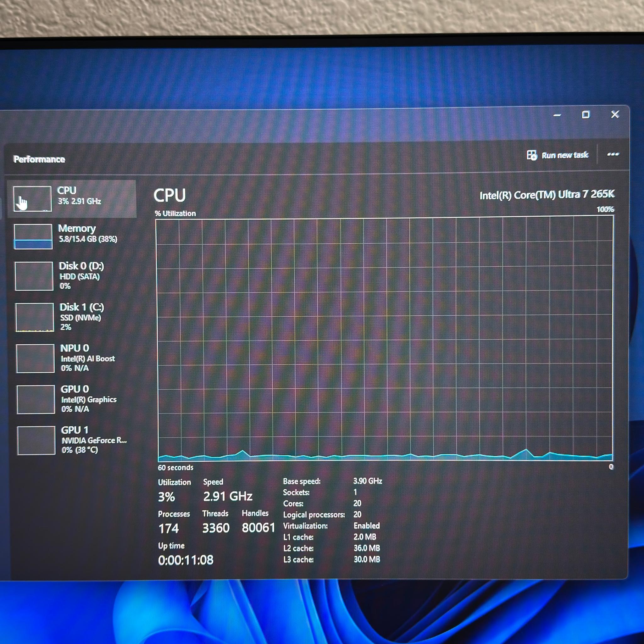Open the three-dot more options menu

pos(613,154)
